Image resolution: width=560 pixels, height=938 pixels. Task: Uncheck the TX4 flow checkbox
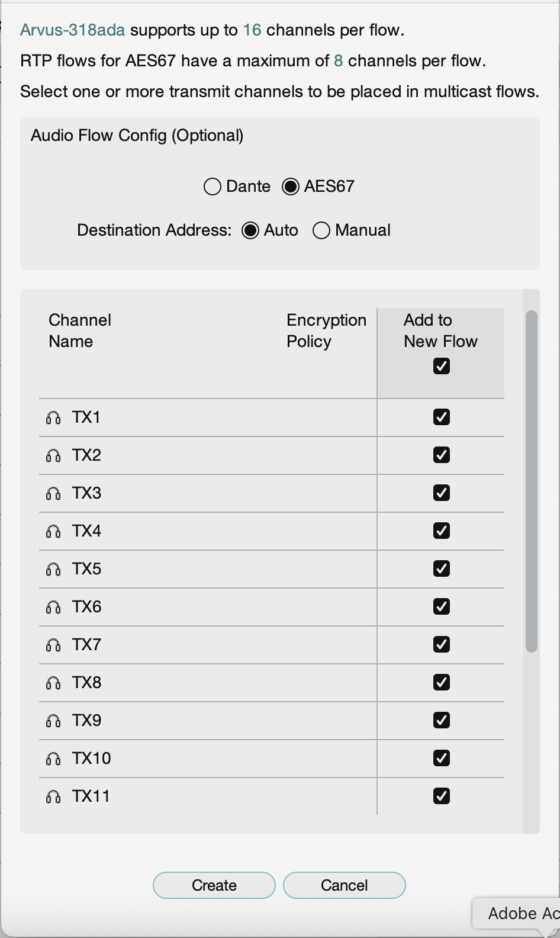pyautogui.click(x=442, y=531)
